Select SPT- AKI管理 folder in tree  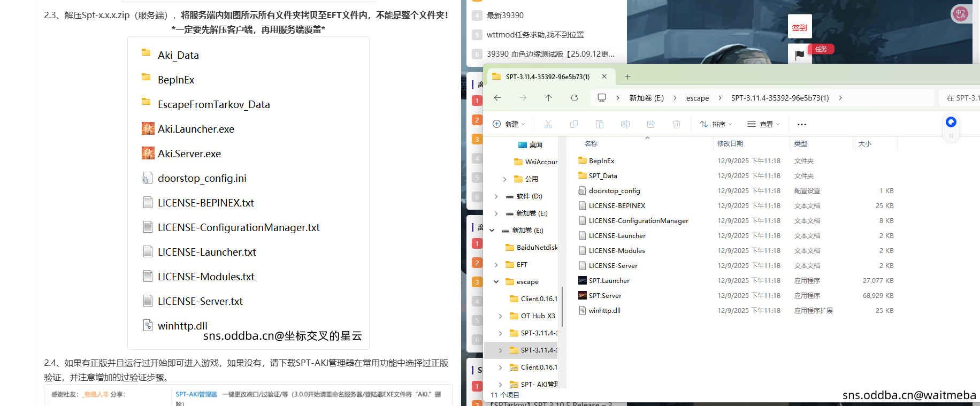click(x=533, y=385)
